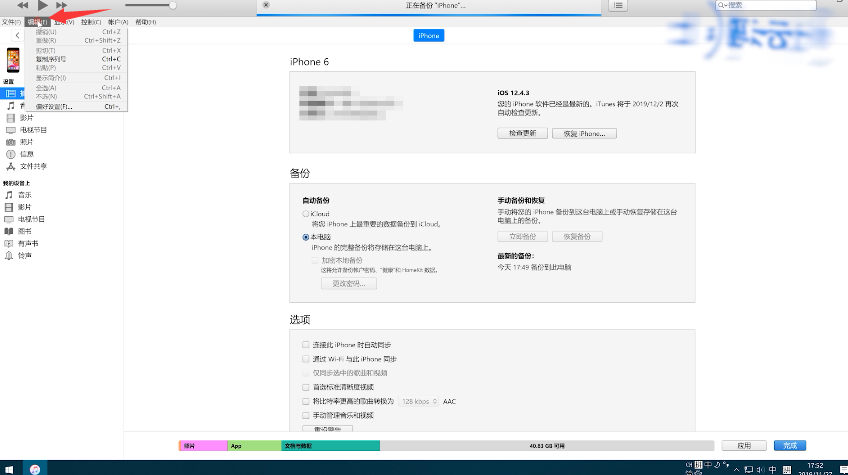
Task: Open the speaker volume tray icon
Action: (x=760, y=470)
